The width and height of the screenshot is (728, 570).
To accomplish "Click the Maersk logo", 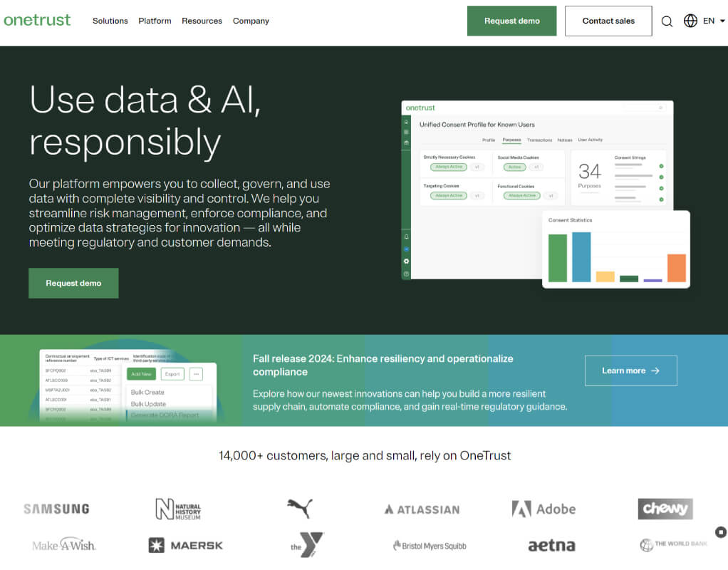I will click(x=186, y=545).
